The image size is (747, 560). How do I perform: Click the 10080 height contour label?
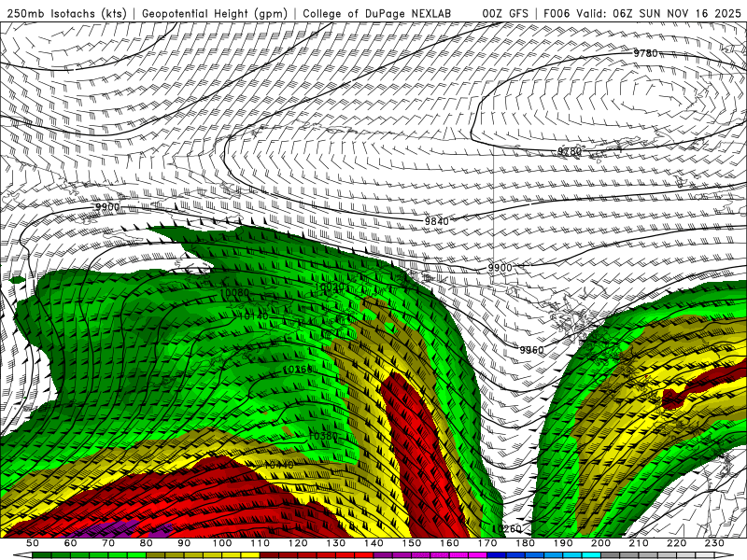(235, 292)
